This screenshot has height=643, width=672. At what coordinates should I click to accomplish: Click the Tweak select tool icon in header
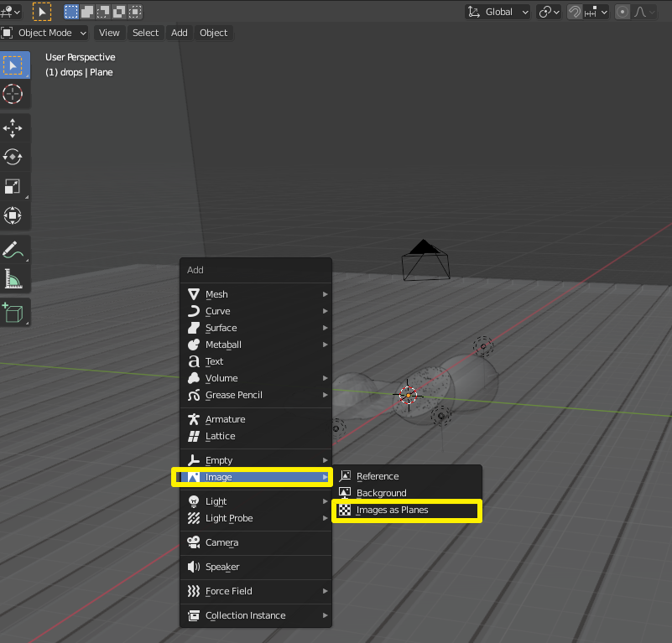42,12
